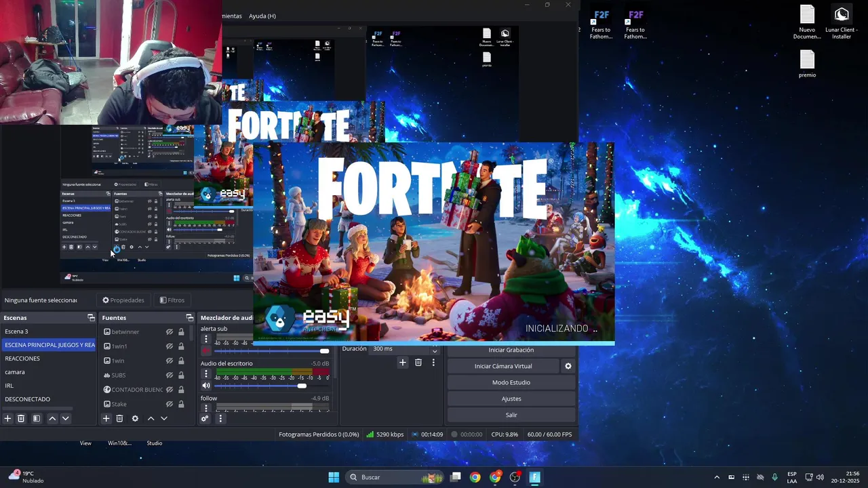Show the SUBS source with eye icon

point(170,375)
